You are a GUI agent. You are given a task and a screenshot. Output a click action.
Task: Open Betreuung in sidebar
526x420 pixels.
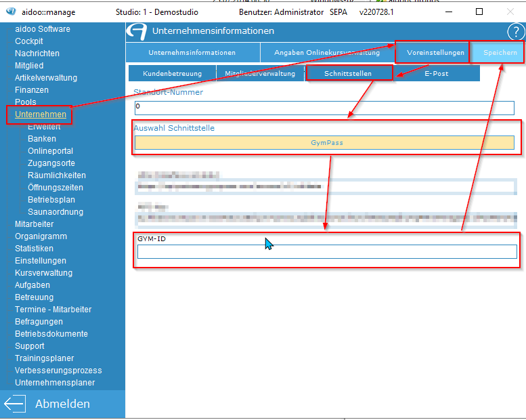point(34,297)
